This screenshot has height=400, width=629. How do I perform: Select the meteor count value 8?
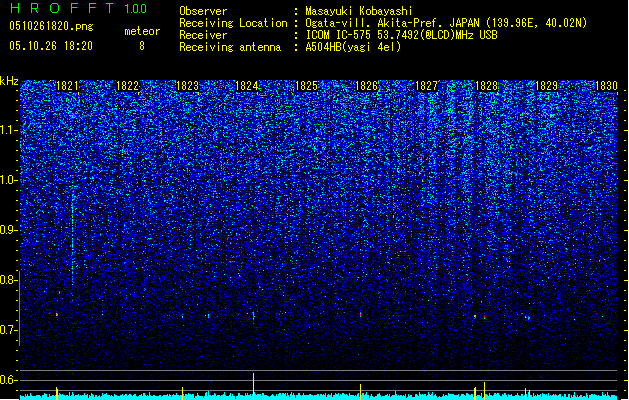(x=142, y=46)
